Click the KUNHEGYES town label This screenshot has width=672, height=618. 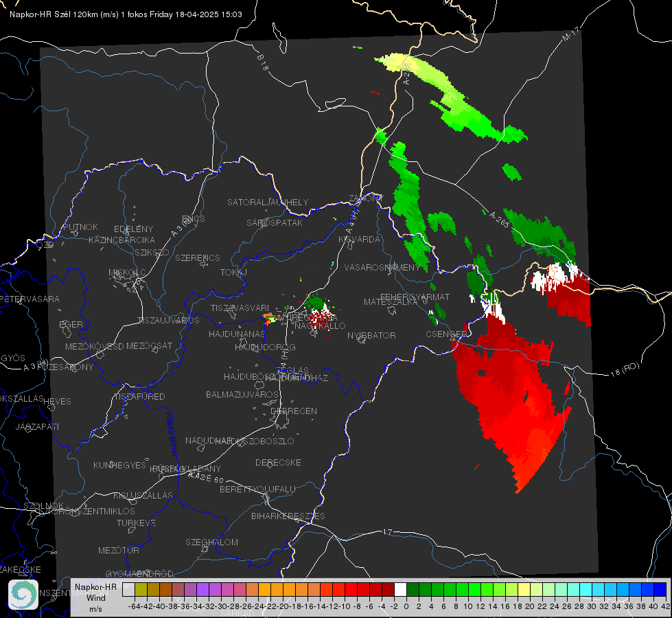(119, 465)
